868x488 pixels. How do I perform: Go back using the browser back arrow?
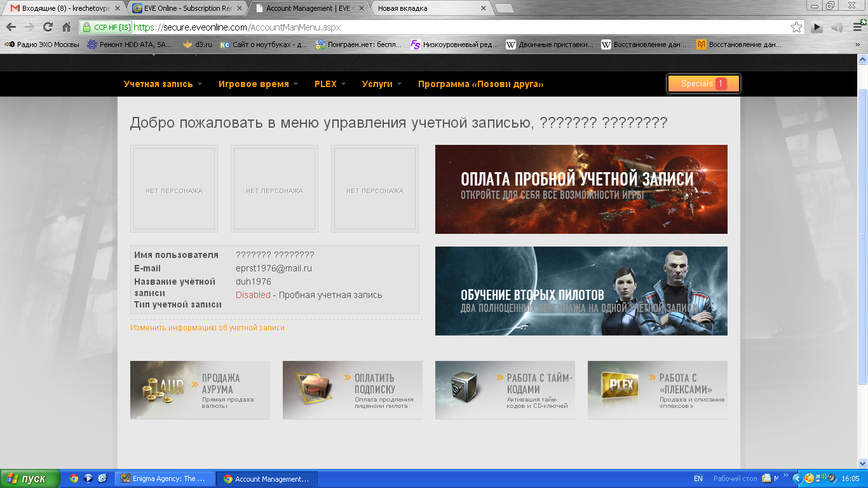(11, 27)
